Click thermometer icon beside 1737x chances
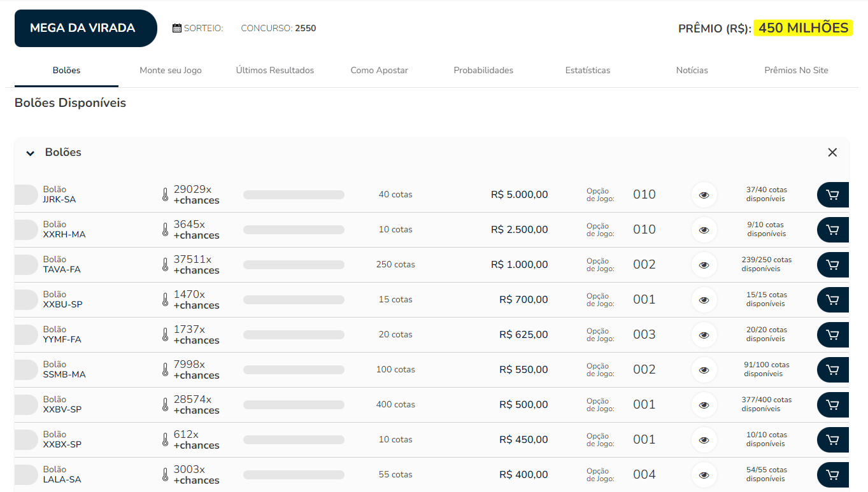Viewport: 868px width, 492px height. pos(165,335)
